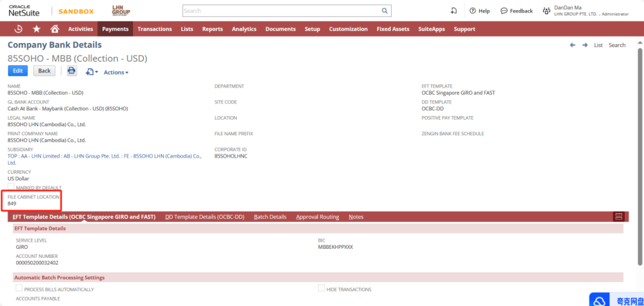Click the SANDBOX label
The height and width of the screenshot is (306, 644).
pyautogui.click(x=76, y=11)
